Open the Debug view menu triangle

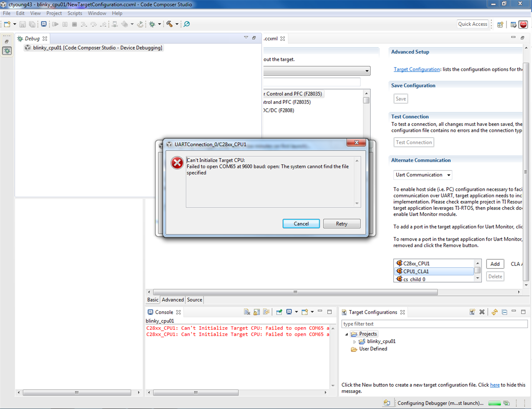246,38
